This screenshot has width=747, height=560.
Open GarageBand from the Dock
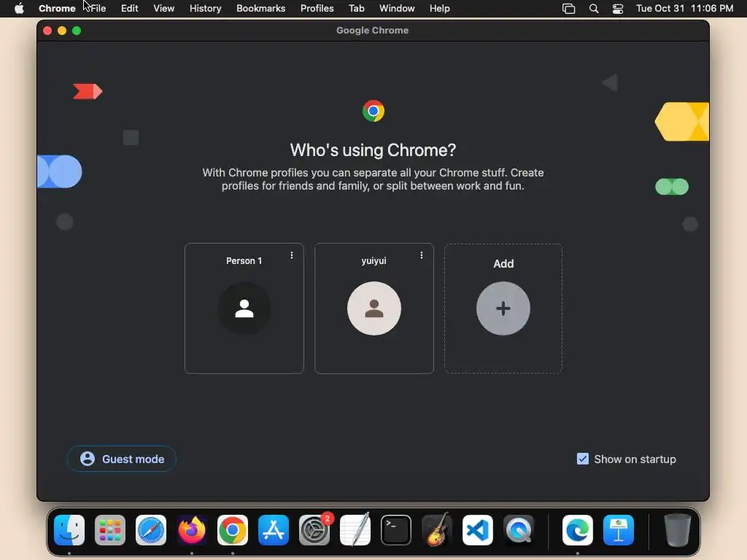(x=437, y=529)
